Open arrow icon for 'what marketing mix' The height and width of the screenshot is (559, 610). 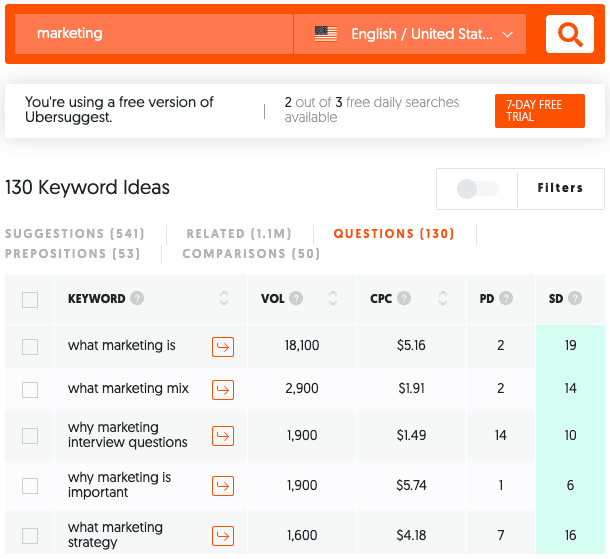[x=223, y=389]
